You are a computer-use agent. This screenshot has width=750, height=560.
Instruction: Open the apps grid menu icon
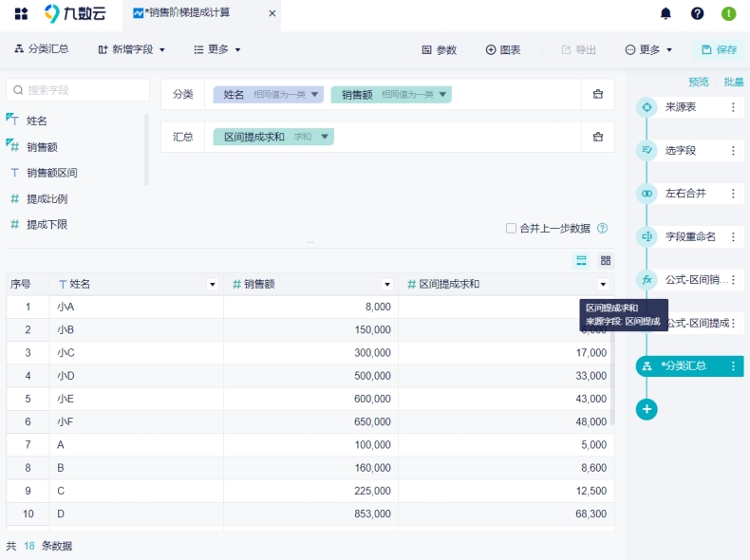[x=21, y=13]
